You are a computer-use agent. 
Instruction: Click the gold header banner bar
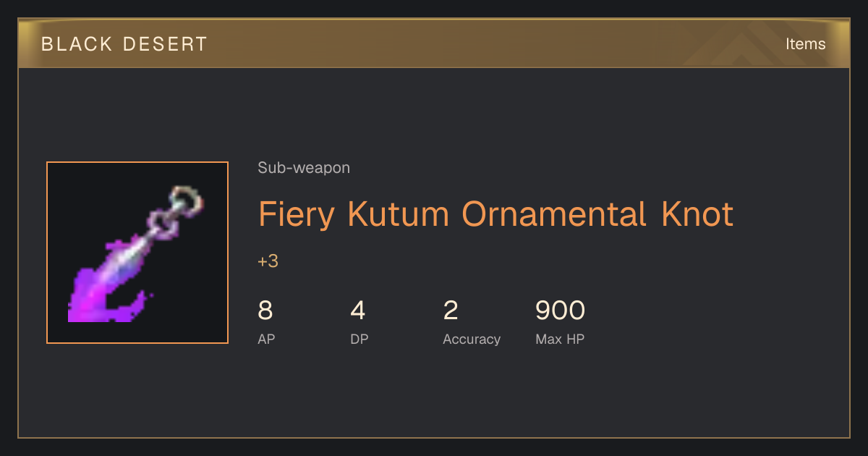(x=434, y=43)
